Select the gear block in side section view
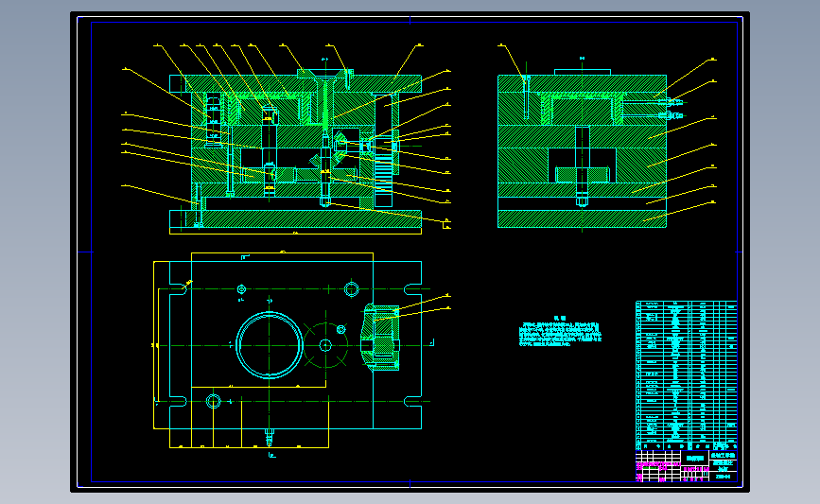This screenshot has width=820, height=504. [x=582, y=175]
